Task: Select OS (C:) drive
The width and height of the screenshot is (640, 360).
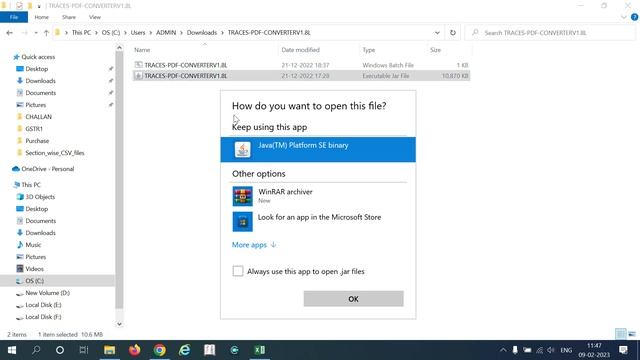Action: click(x=34, y=281)
